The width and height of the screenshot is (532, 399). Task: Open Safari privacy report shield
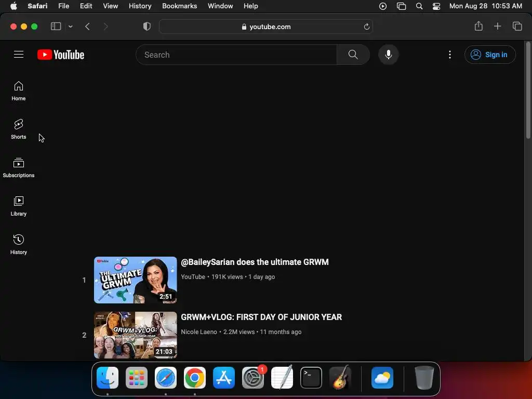(x=147, y=26)
